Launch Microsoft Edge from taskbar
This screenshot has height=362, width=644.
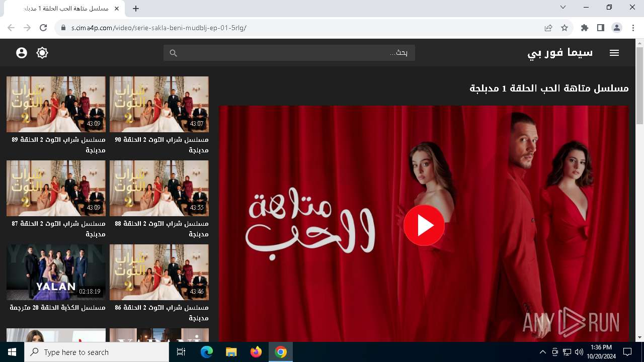pyautogui.click(x=207, y=352)
